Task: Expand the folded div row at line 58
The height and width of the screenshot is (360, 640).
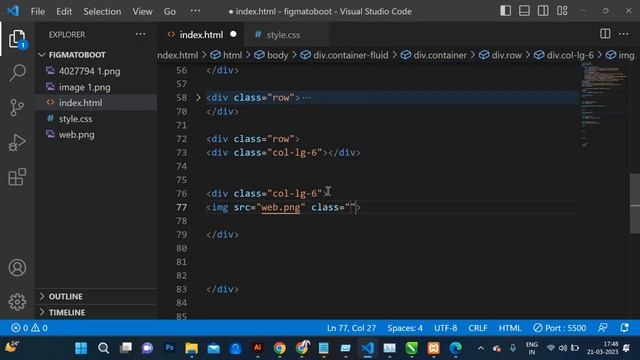Action: [198, 98]
